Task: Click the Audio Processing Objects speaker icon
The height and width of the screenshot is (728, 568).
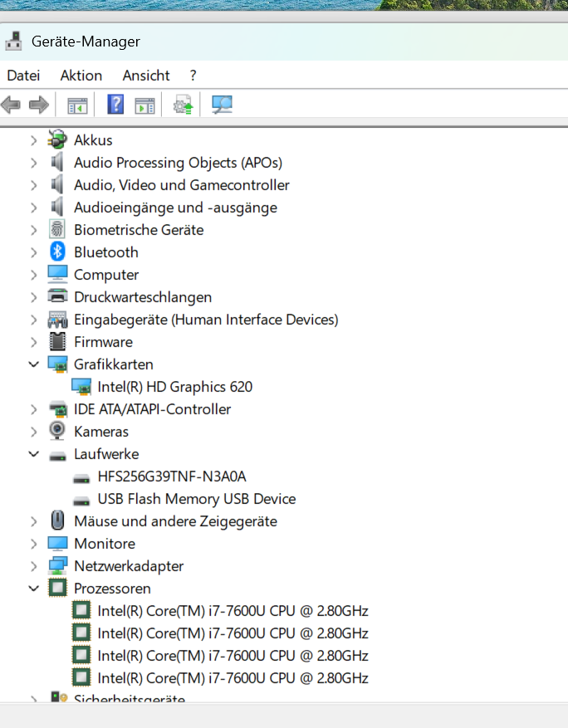Action: (57, 162)
